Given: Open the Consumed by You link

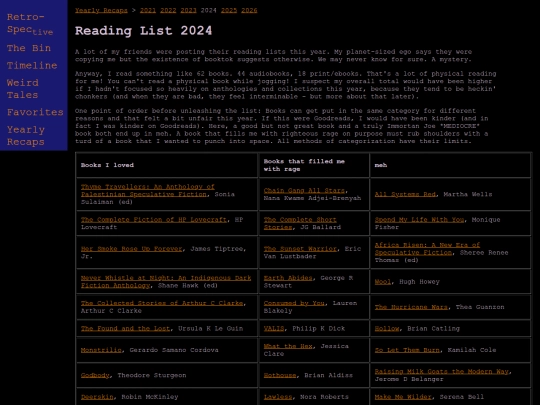Looking at the screenshot, I should click(294, 303).
